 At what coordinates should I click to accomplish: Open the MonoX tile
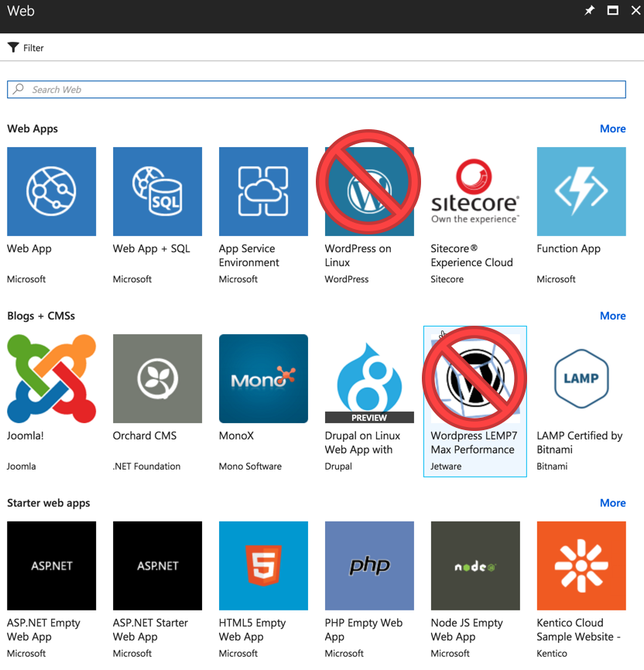click(263, 378)
